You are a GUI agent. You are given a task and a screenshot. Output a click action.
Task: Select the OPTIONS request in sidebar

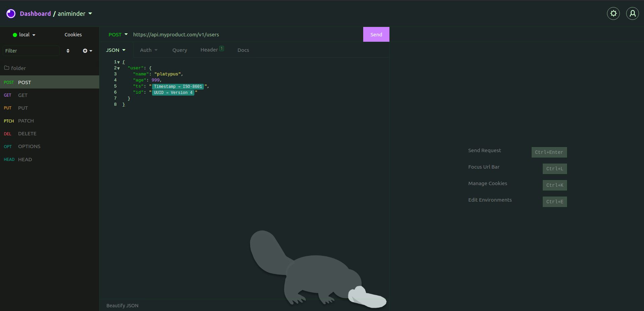click(49, 146)
